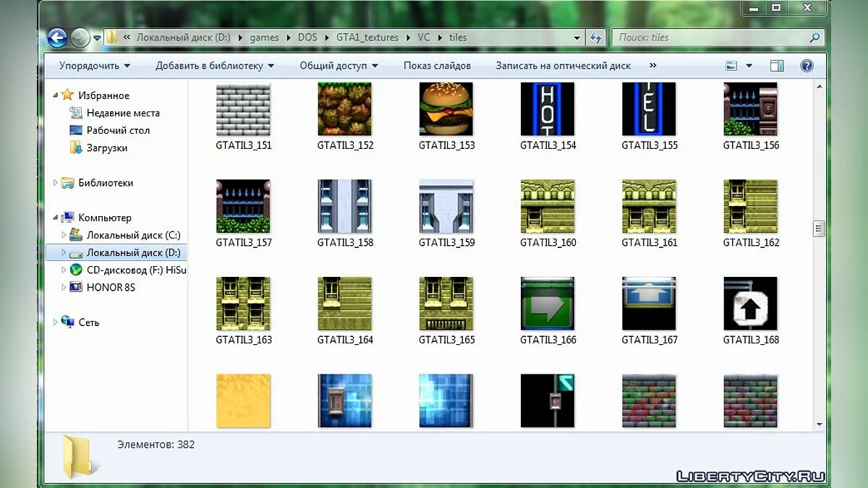Select the HONOR 8S device
Viewport: 868px width, 488px height.
tap(110, 287)
